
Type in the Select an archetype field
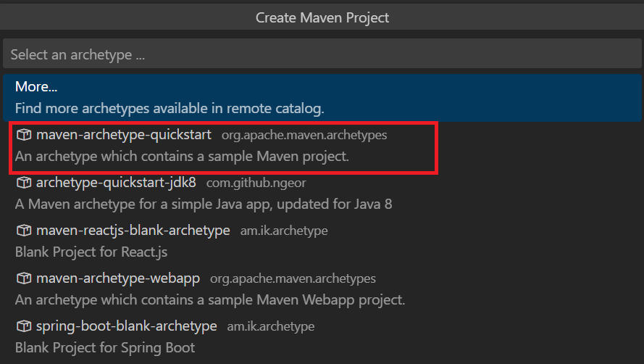322,54
